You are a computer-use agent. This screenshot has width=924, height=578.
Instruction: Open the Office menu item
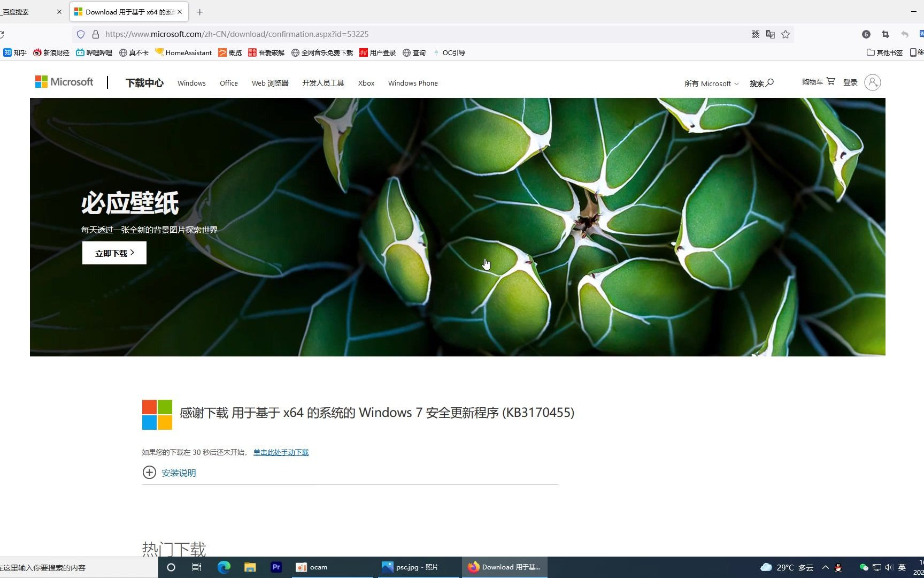(229, 83)
